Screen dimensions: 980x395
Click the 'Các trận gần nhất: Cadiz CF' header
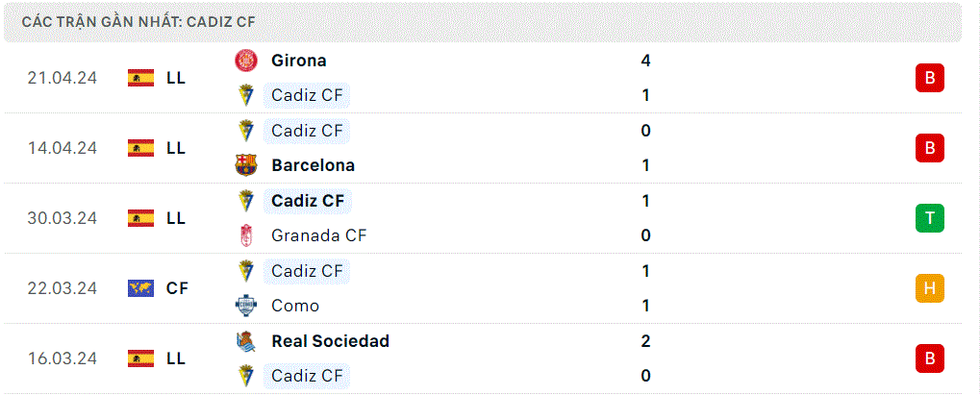coord(138,22)
